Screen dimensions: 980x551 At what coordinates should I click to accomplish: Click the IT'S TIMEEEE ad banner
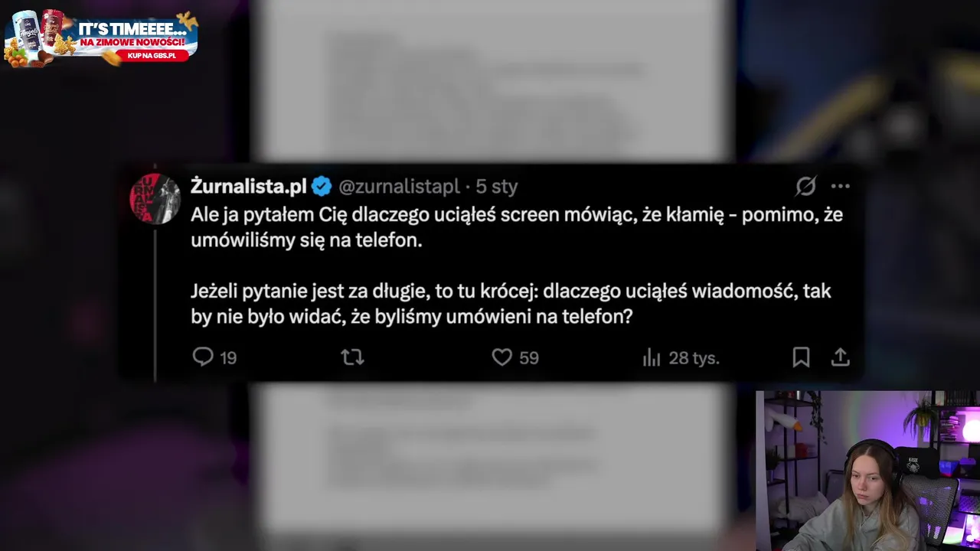click(101, 37)
